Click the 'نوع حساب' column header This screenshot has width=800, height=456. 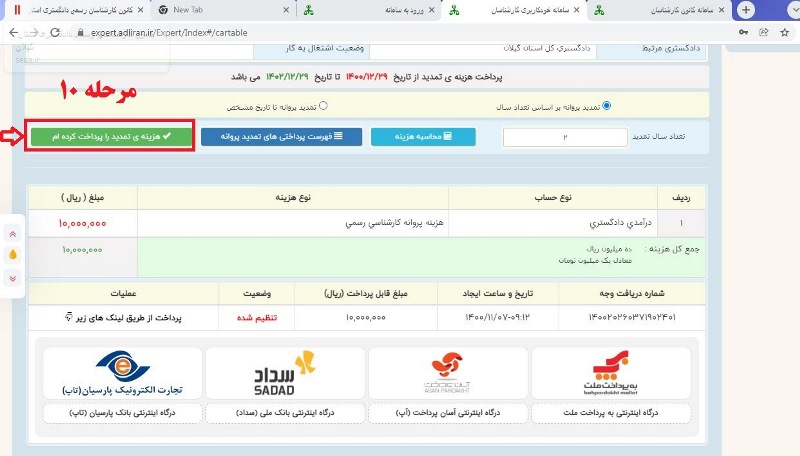[x=553, y=197]
